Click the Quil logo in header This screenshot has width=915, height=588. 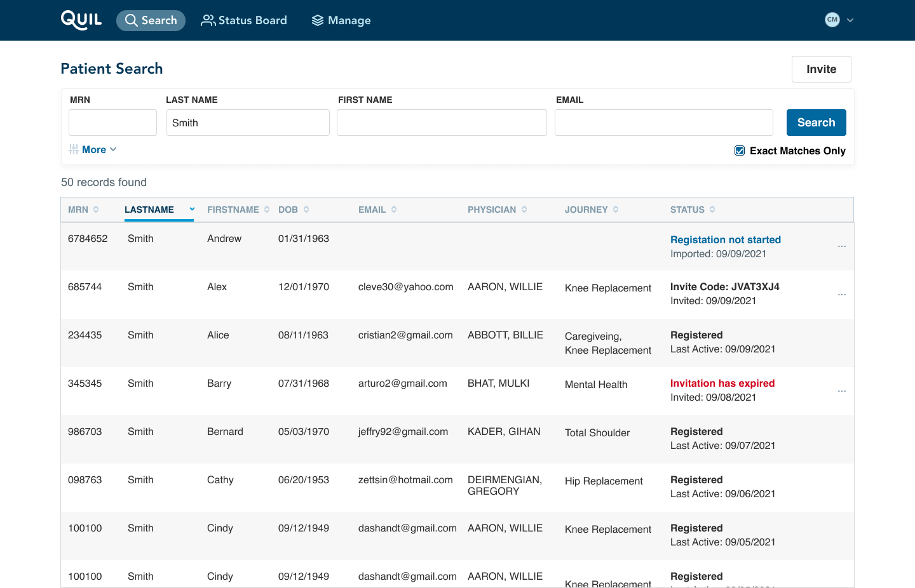(x=81, y=20)
